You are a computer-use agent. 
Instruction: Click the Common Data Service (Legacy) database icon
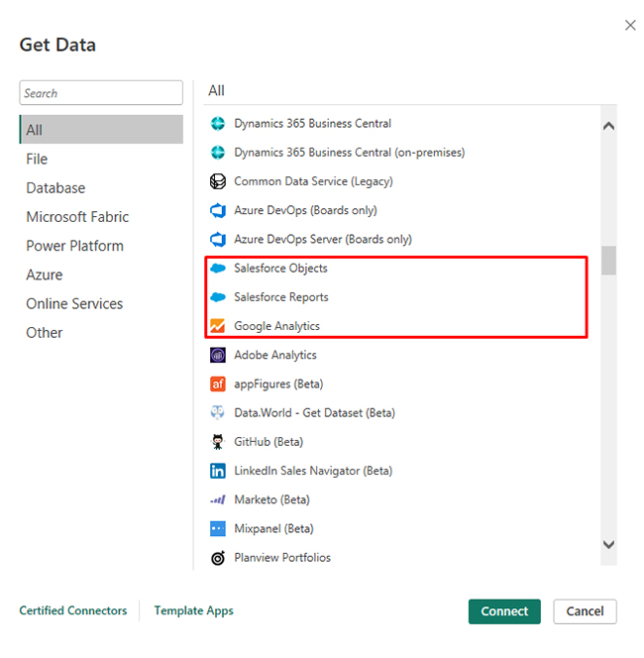217,181
